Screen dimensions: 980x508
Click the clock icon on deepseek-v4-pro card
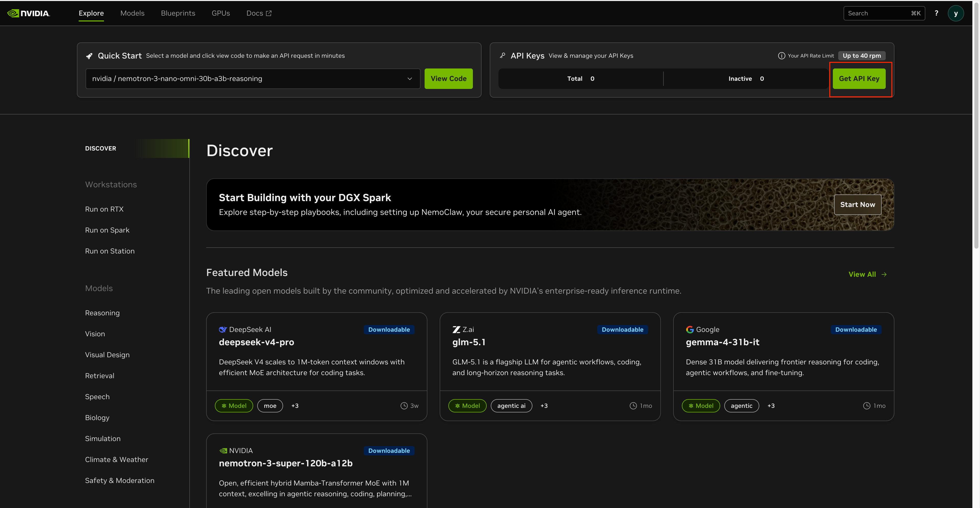(x=404, y=406)
